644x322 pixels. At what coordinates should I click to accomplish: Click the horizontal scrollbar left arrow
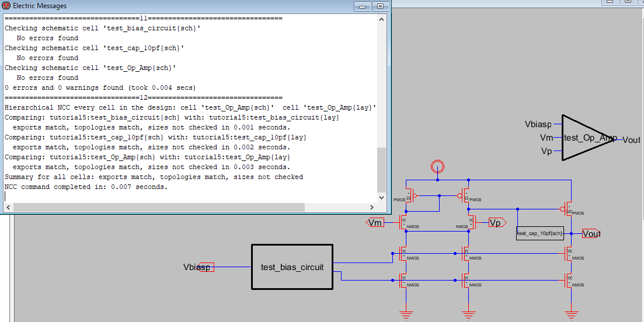8,207
